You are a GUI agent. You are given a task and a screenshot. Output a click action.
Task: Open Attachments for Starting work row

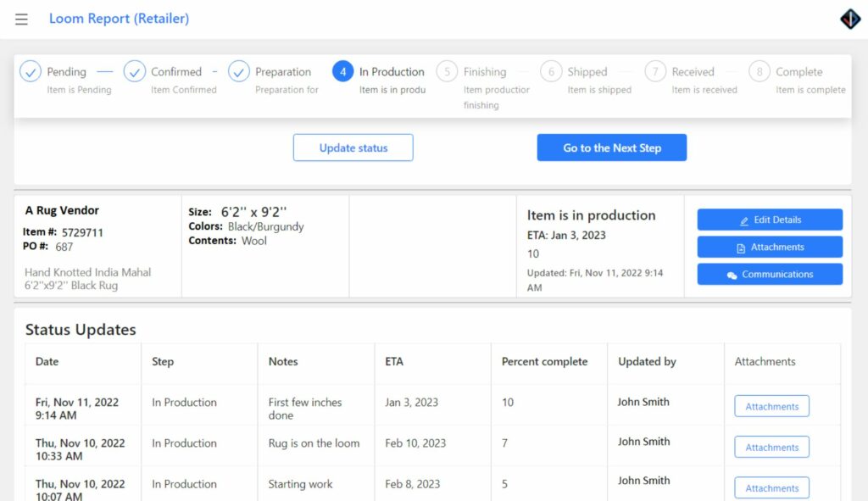[x=771, y=488]
